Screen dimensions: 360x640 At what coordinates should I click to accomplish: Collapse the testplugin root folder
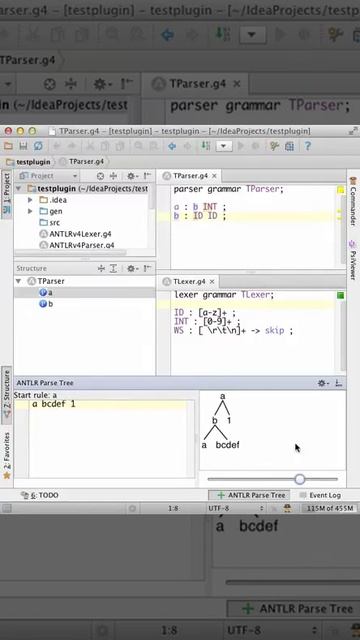[19, 189]
